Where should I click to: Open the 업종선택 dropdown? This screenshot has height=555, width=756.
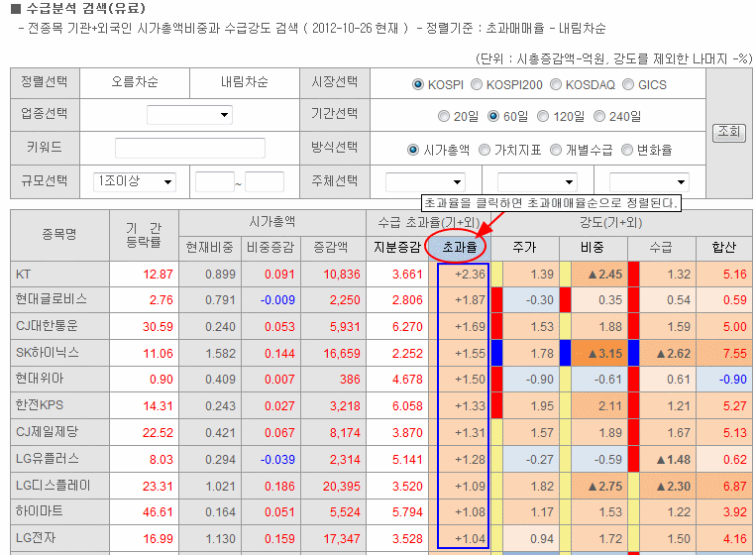coord(189,115)
